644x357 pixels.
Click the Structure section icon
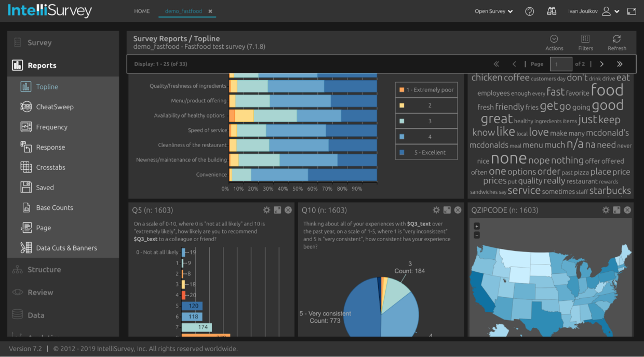click(18, 270)
